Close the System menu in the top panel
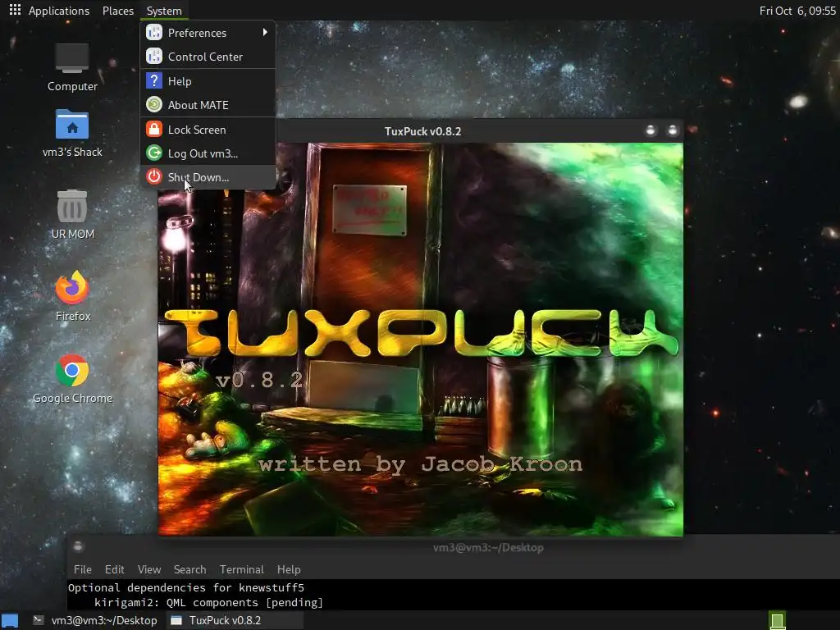 (x=164, y=11)
